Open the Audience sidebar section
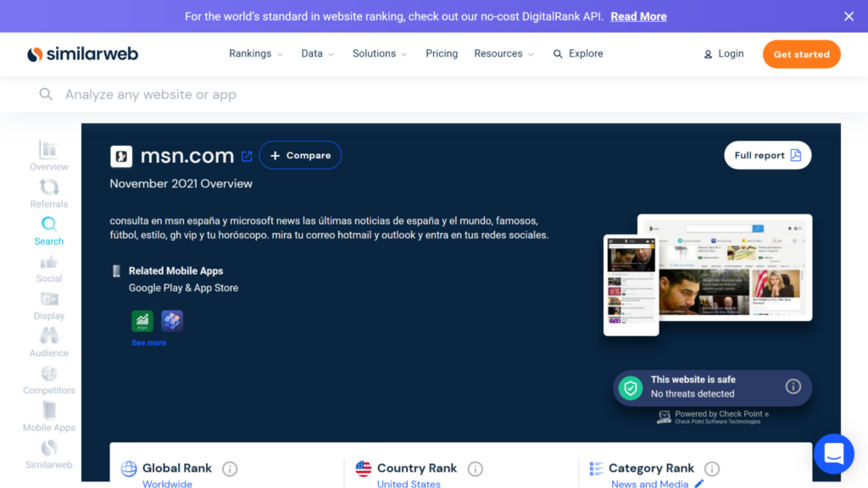This screenshot has width=868, height=488. point(48,342)
